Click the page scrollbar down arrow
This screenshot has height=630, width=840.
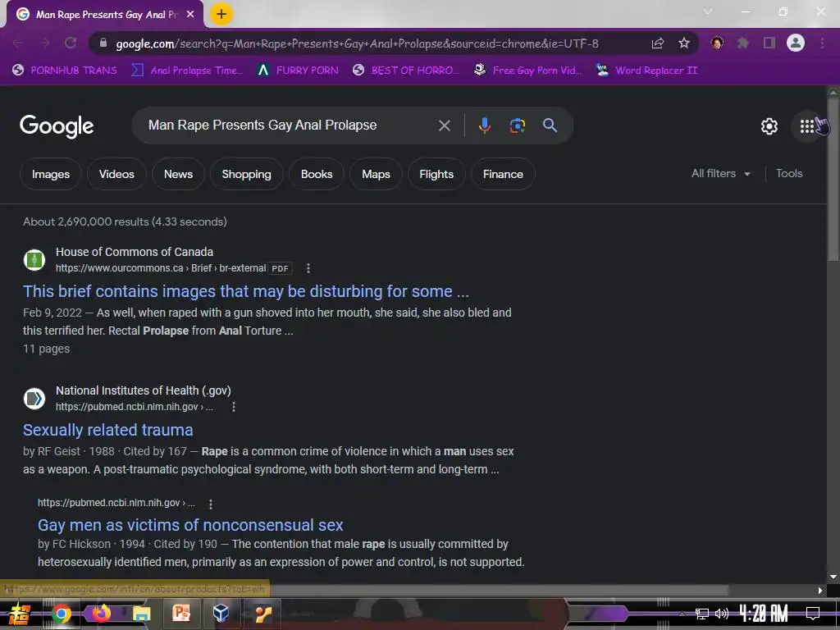tap(833, 577)
